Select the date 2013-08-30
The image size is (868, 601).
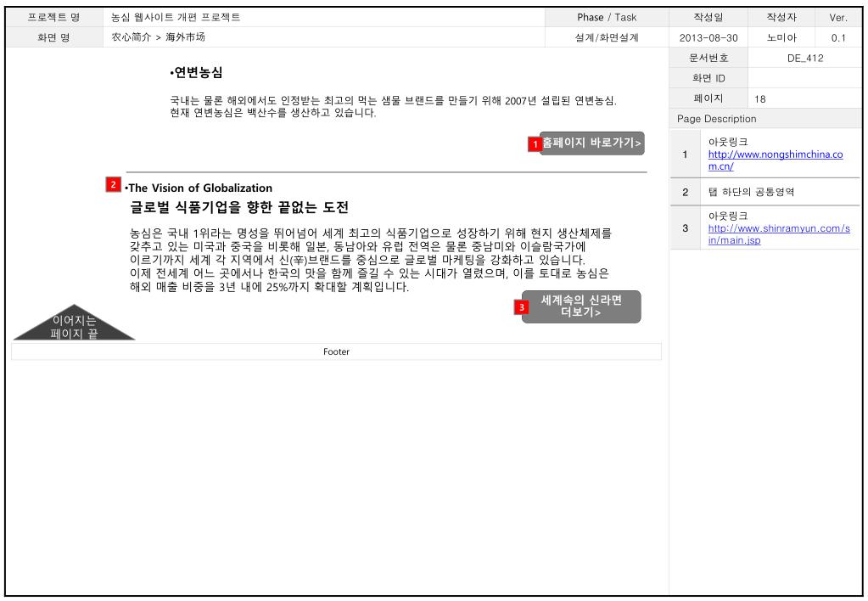(x=708, y=37)
